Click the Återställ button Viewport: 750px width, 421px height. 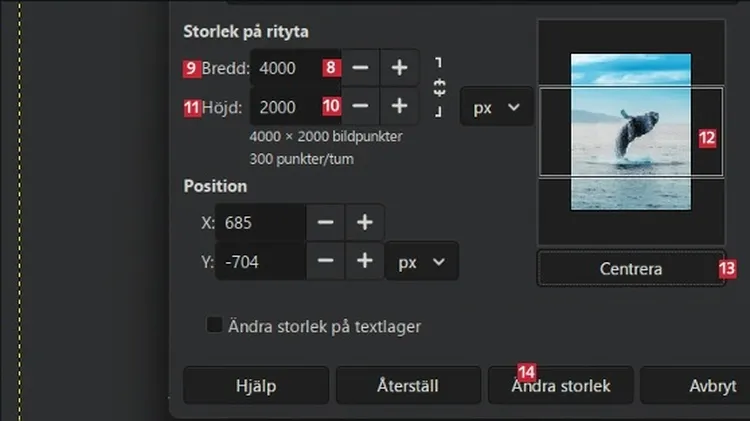pos(407,385)
